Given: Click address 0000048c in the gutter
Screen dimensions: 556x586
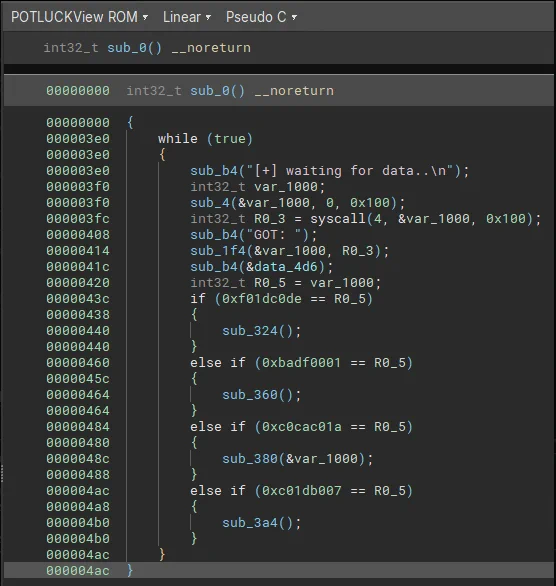Looking at the screenshot, I should [78, 459].
